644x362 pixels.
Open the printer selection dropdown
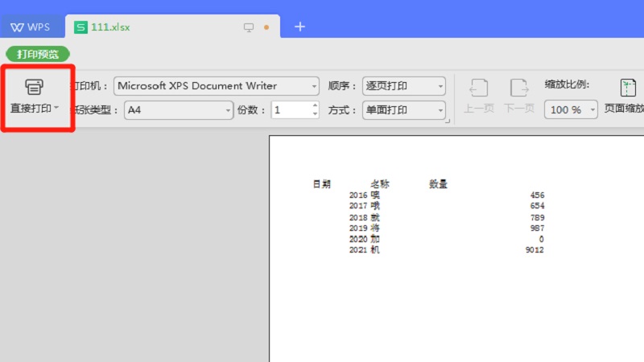point(314,86)
